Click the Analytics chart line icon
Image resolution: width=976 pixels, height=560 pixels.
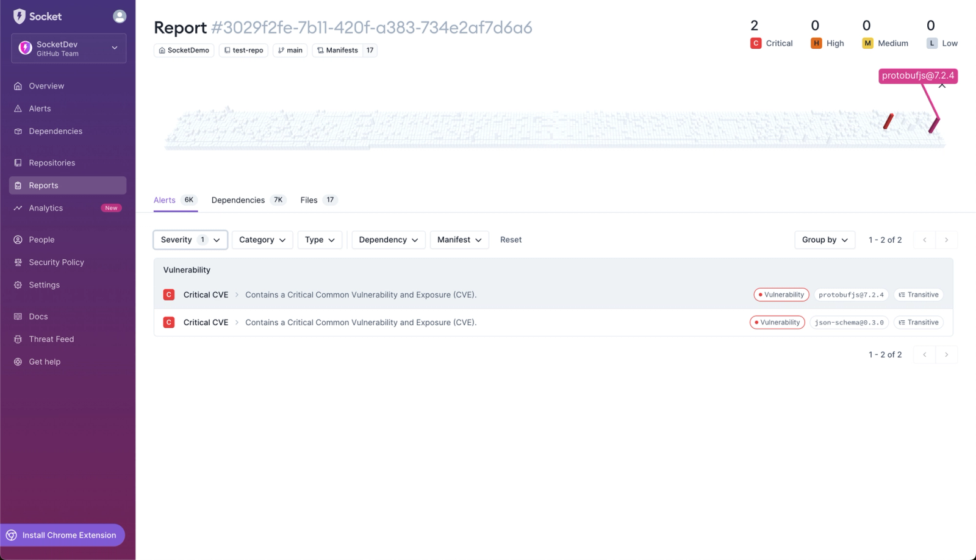[x=18, y=208]
